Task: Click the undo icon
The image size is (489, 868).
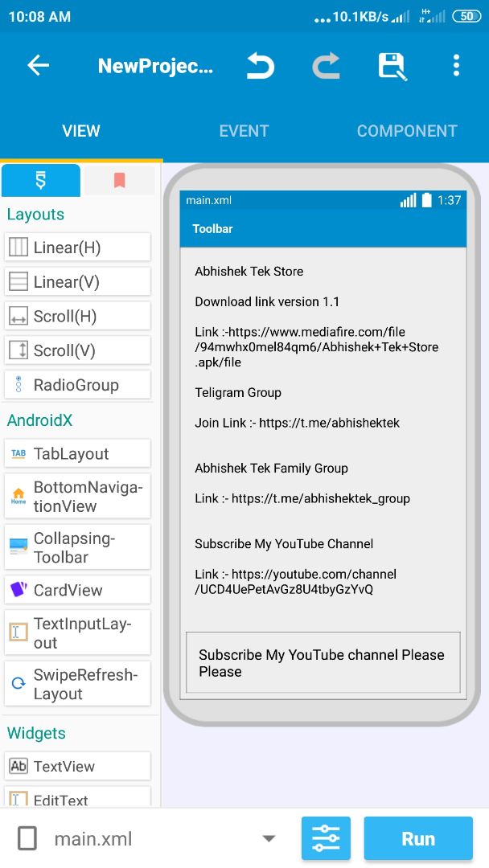Action: click(x=261, y=66)
